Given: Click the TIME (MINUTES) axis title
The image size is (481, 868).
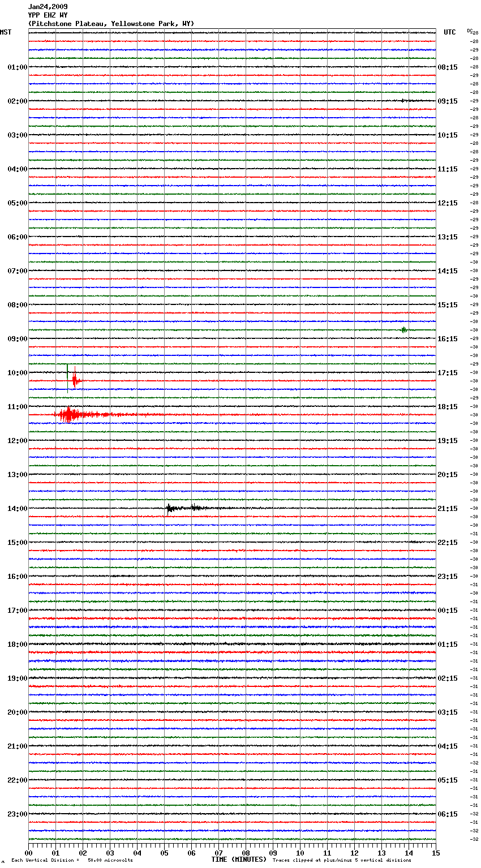Looking at the screenshot, I should 239,860.
